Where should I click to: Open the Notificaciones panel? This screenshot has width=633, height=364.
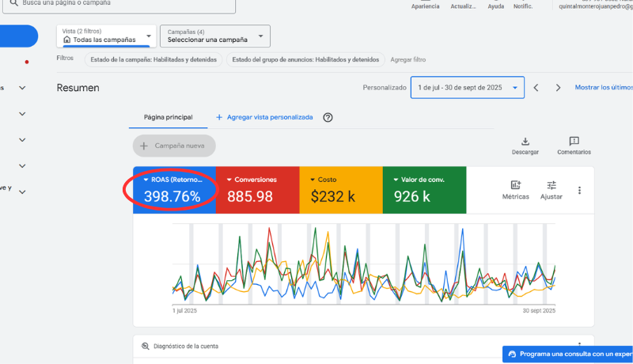click(x=523, y=5)
